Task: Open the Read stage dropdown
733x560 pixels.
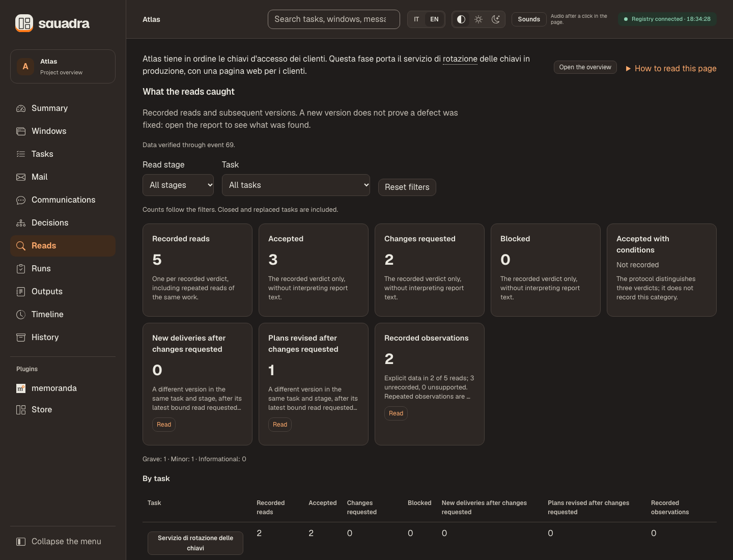Action: 178,185
